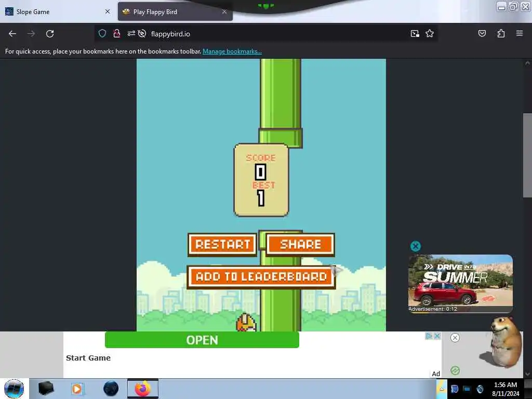Click the green circular icon below hamster ad

pyautogui.click(x=455, y=370)
